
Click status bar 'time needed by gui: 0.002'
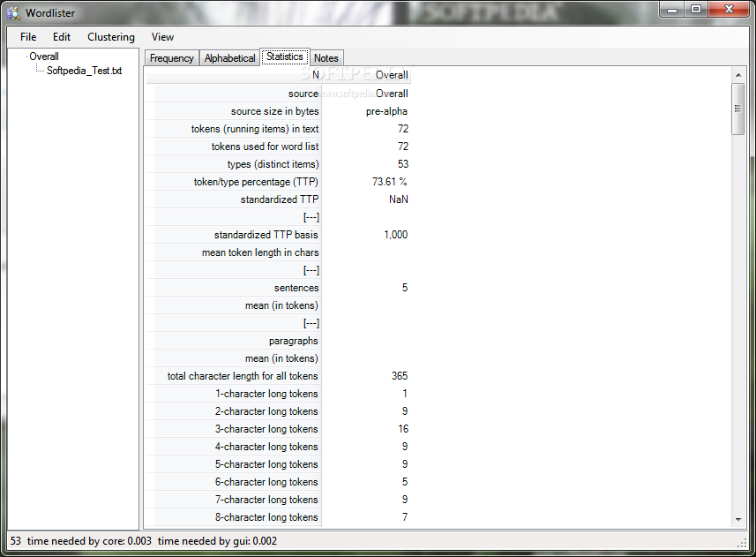click(x=217, y=541)
